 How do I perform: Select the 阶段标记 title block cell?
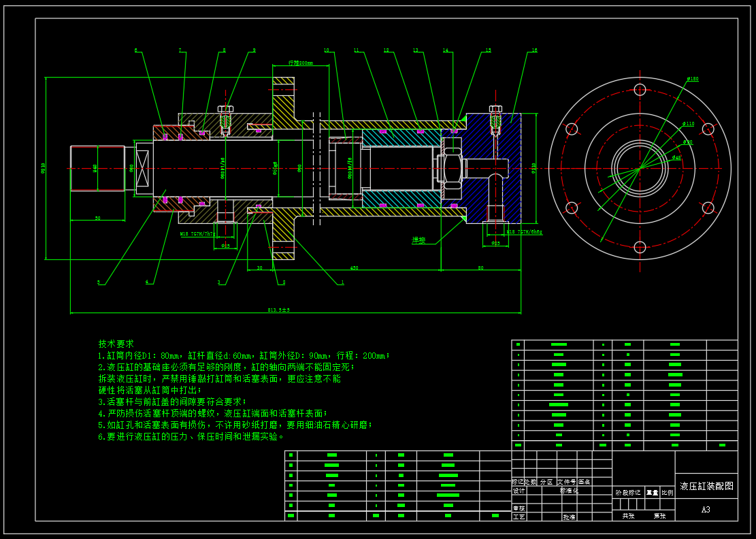628,492
